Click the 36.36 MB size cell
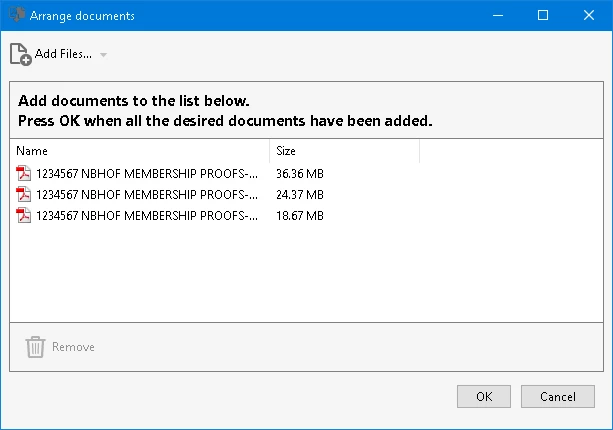 point(300,174)
